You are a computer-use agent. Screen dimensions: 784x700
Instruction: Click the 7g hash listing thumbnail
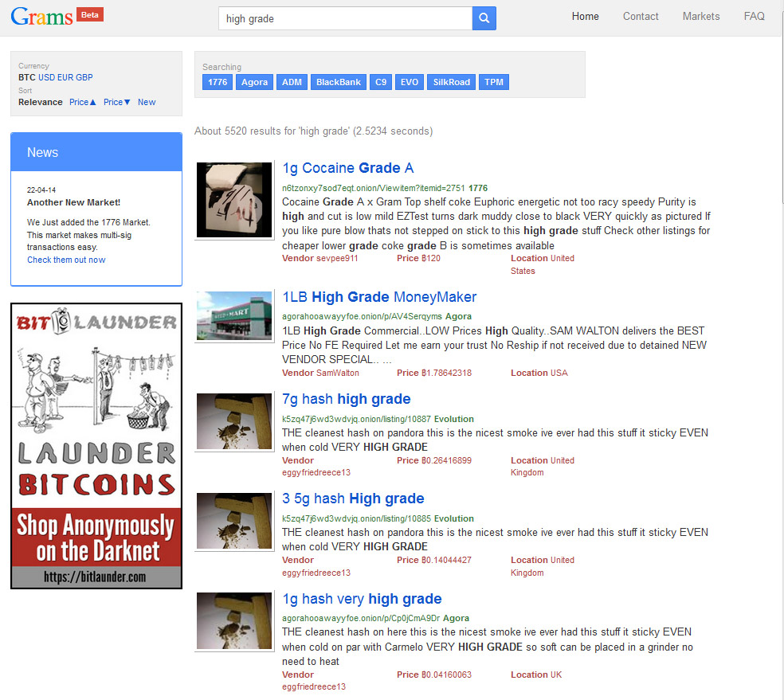coord(234,421)
